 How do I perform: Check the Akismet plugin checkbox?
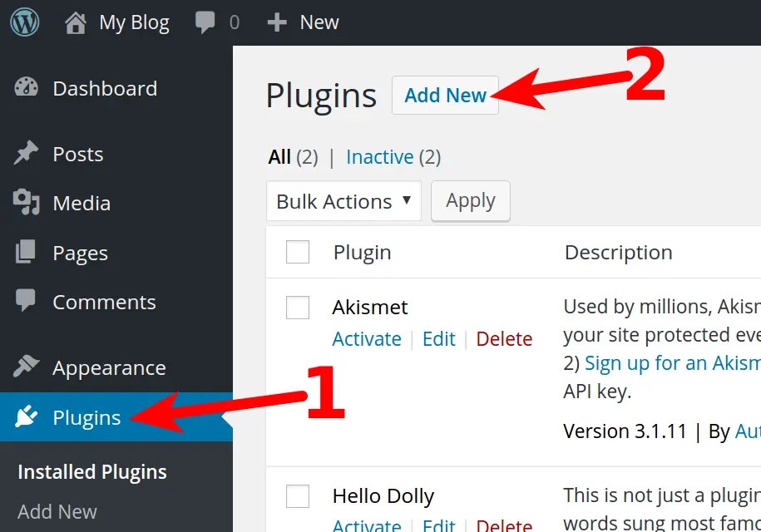click(297, 308)
